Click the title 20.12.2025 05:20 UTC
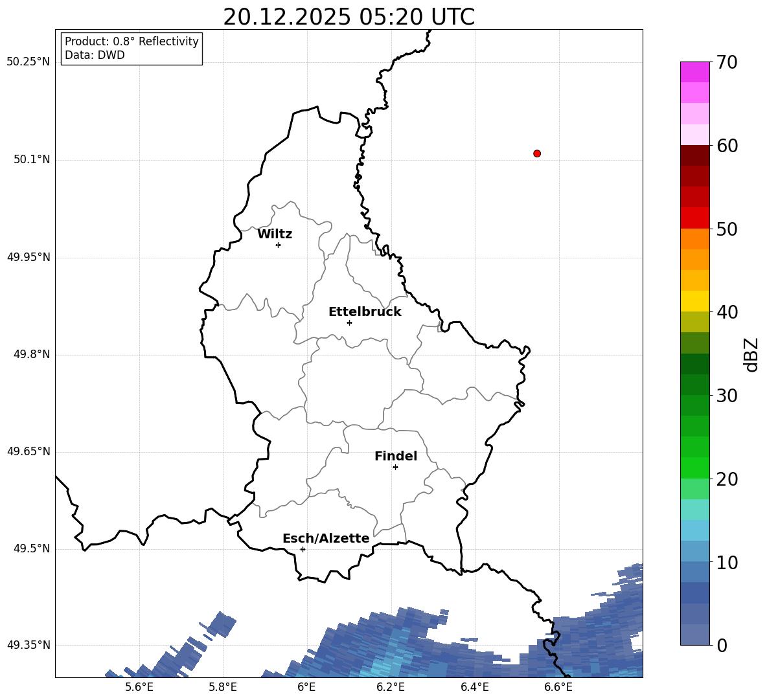 tap(349, 17)
